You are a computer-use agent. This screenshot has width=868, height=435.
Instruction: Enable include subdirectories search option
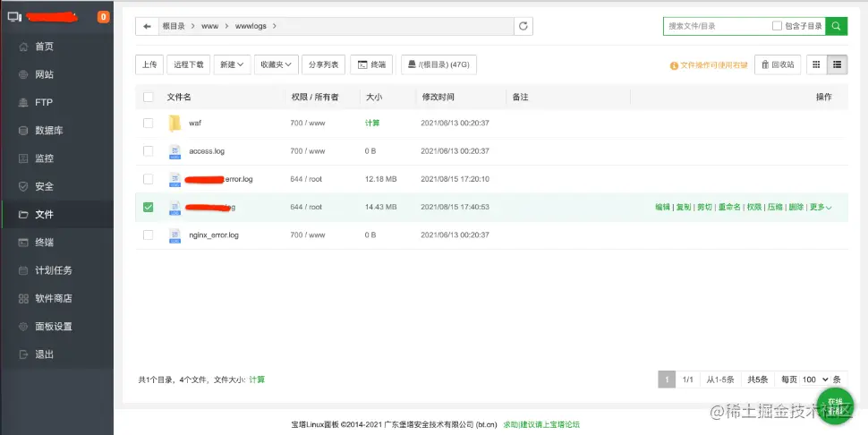777,26
